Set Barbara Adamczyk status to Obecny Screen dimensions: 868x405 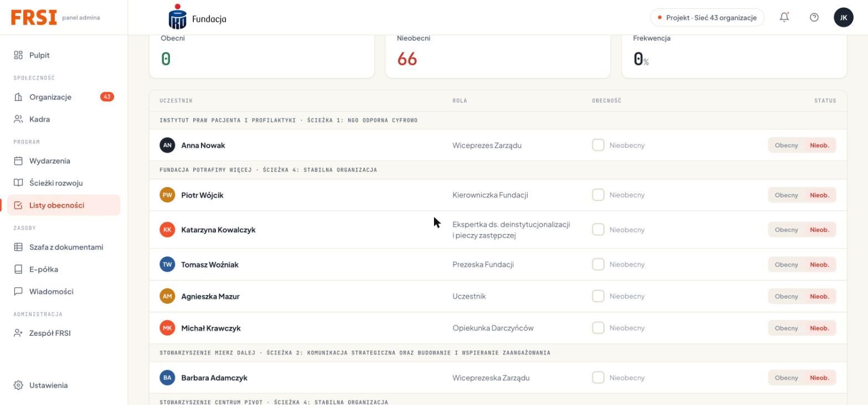(x=786, y=378)
